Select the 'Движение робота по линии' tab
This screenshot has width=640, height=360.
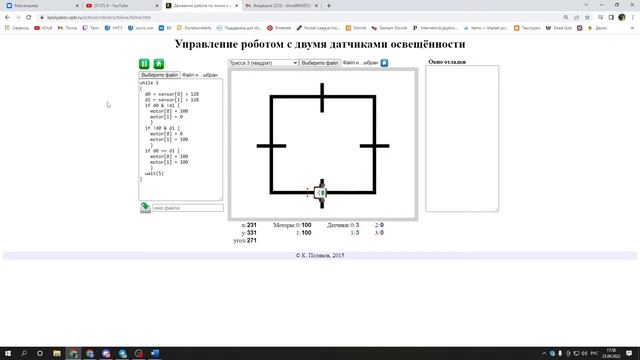point(201,6)
